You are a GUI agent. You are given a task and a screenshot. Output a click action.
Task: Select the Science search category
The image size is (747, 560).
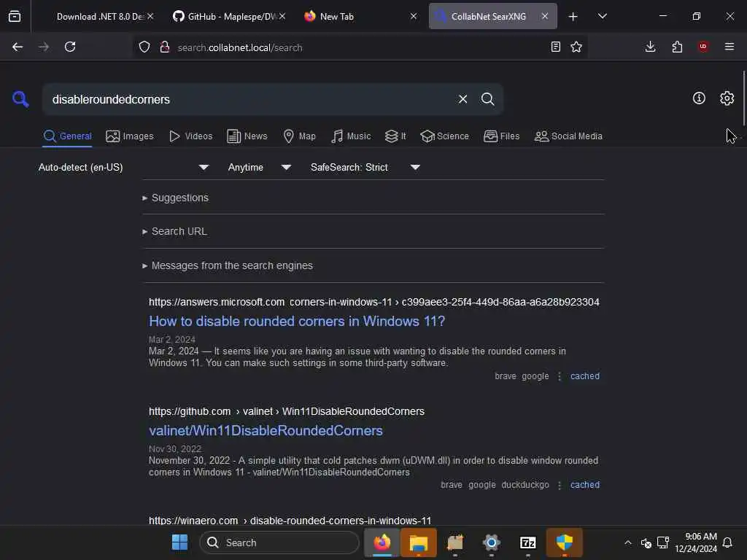tap(444, 136)
